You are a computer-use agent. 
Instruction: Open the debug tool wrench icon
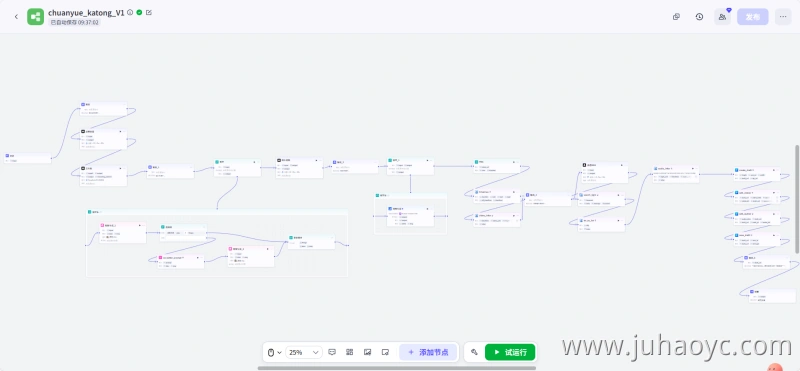[x=474, y=352]
